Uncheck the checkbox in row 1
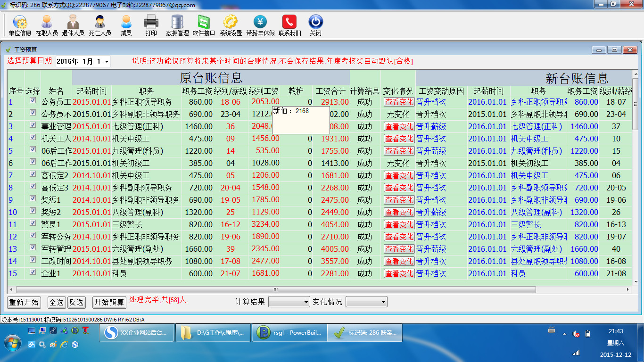 (x=33, y=100)
